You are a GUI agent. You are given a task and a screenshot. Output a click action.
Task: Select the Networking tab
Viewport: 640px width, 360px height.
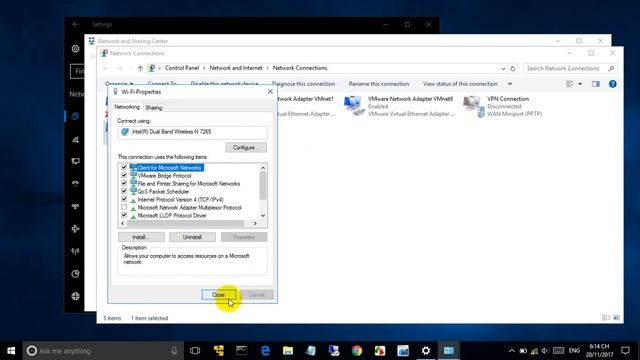click(127, 107)
